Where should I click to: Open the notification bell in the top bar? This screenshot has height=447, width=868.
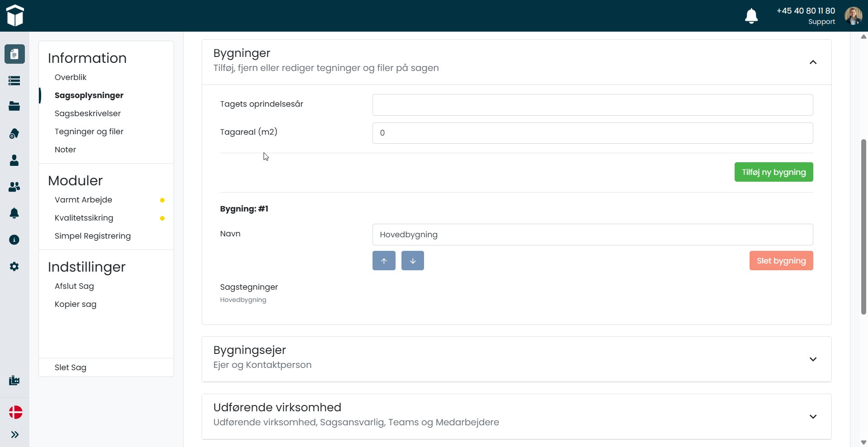[751, 15]
